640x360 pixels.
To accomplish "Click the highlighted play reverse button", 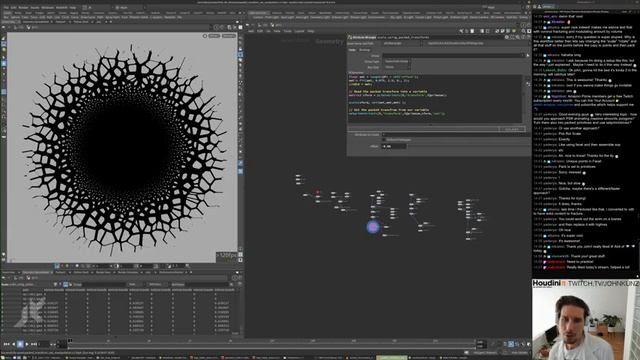I will click(x=20, y=344).
